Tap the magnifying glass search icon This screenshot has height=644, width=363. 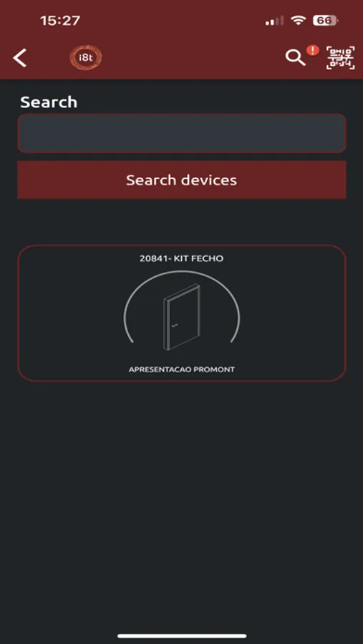pos(295,58)
